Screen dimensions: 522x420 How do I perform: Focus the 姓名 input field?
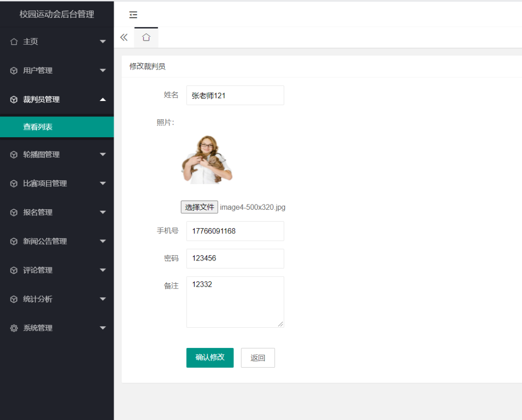click(235, 96)
